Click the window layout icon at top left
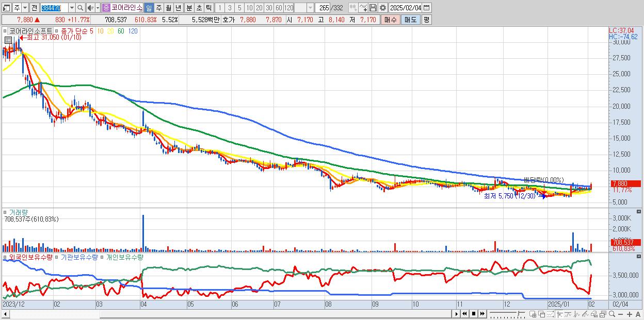This screenshot has width=644, height=320. (7, 8)
